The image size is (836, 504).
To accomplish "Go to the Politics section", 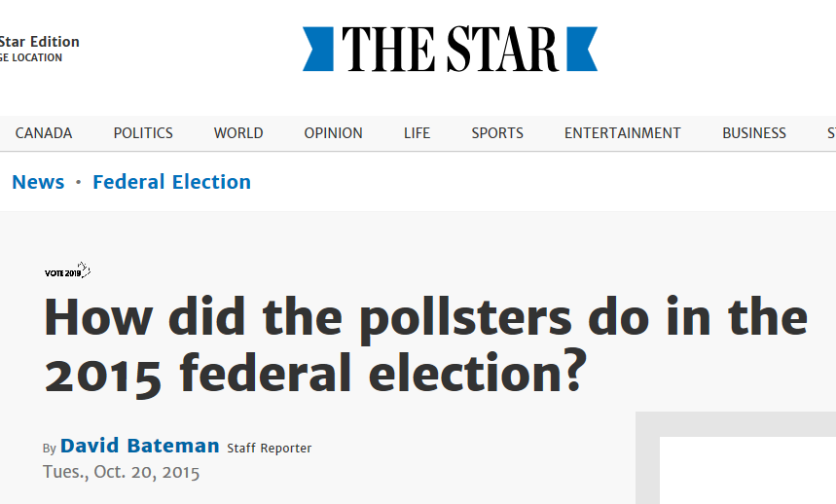I will [143, 133].
